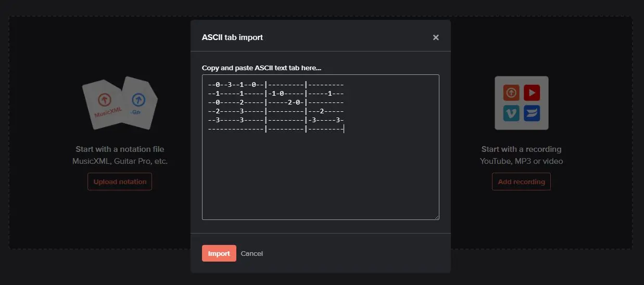Click the 'Start with a notation file' heading
This screenshot has height=285, width=644.
120,149
